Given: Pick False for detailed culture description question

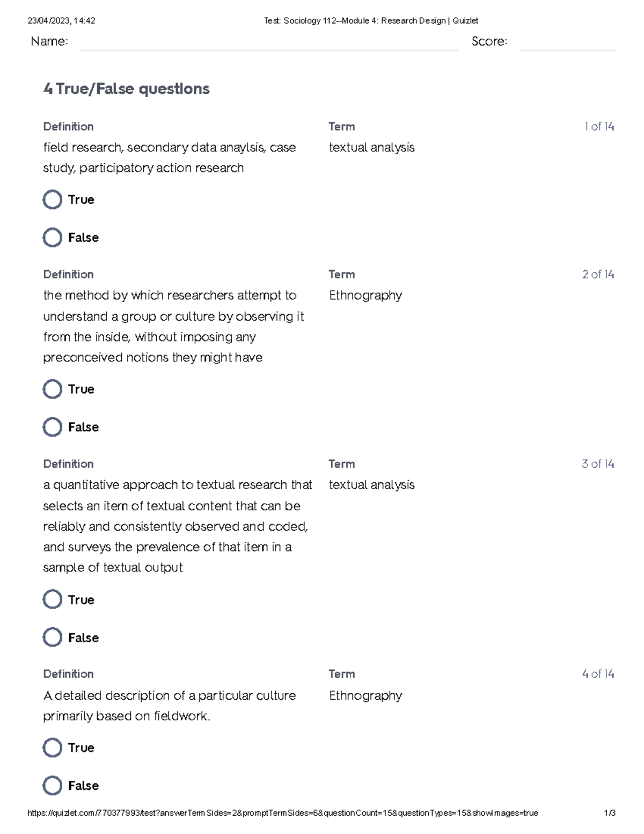Looking at the screenshot, I should point(53,786).
